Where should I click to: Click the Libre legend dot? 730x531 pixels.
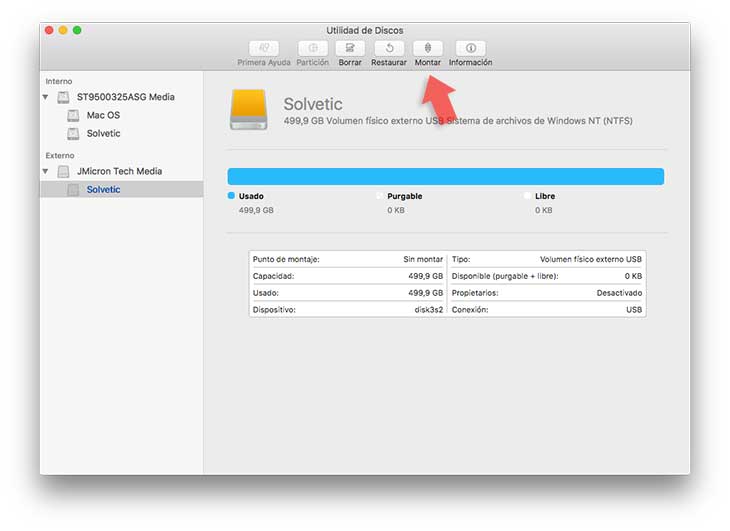527,196
